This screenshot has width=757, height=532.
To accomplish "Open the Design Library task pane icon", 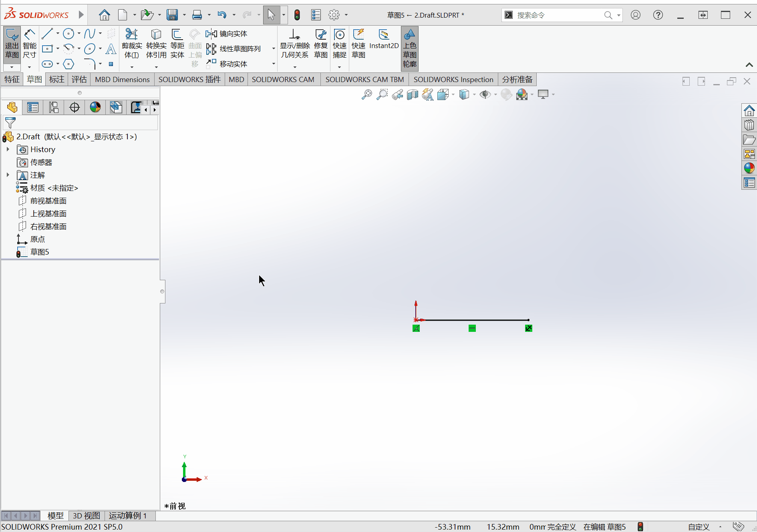I will point(749,125).
